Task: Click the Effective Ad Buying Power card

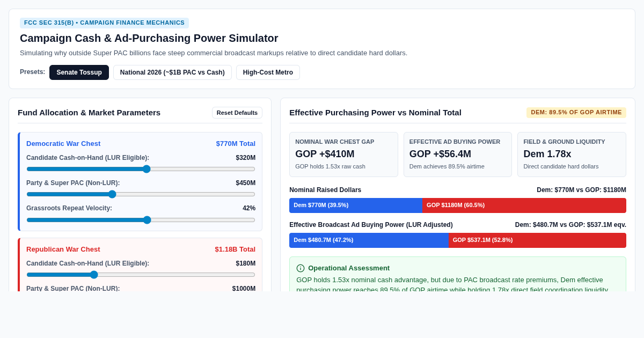Action: 458,155
